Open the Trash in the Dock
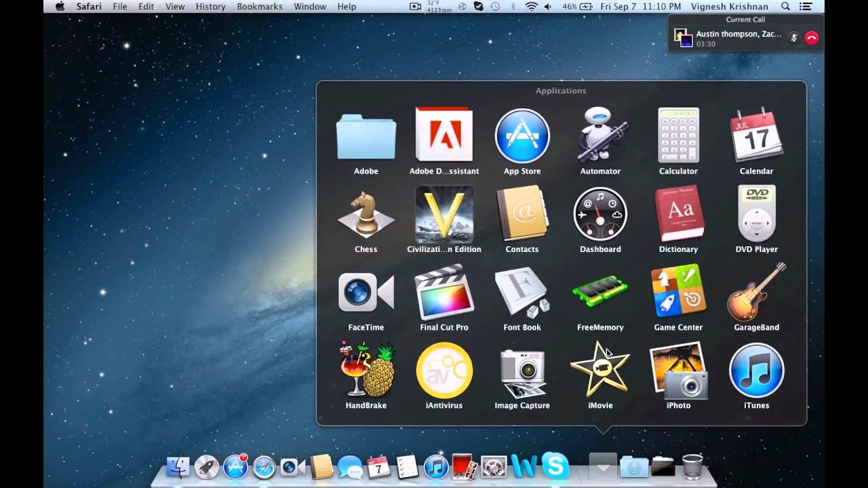The width and height of the screenshot is (868, 488). pos(692,466)
